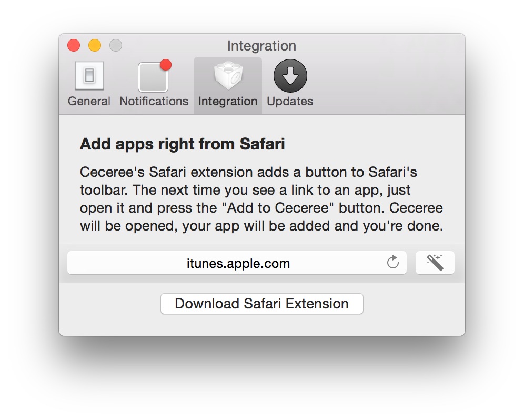Click the paragraph describing Ceceree's Safari extension
The height and width of the screenshot is (420, 524).
tap(261, 199)
